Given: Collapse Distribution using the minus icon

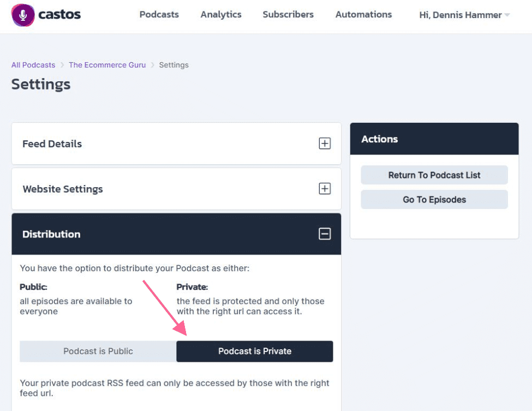Looking at the screenshot, I should 325,234.
